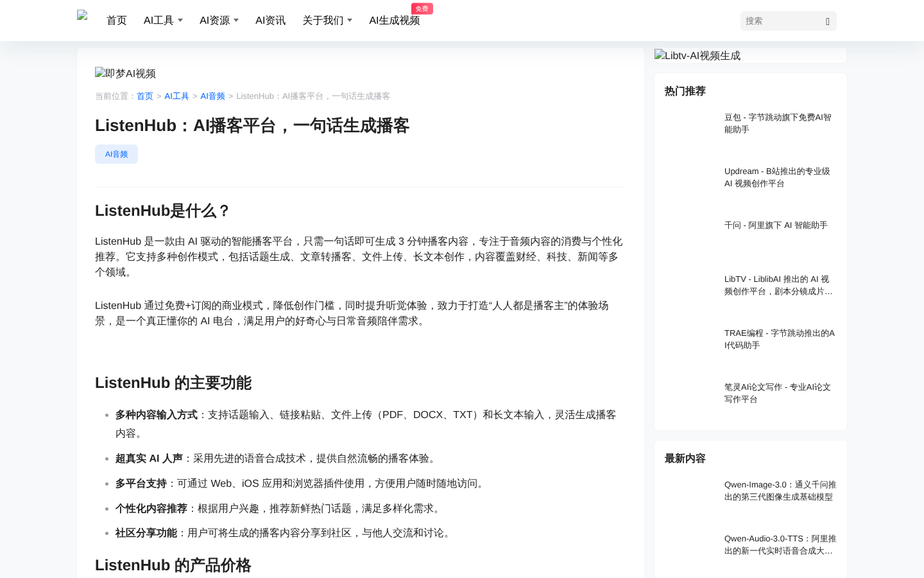The width and height of the screenshot is (924, 578).
Task: Click the 当前位置： breadcrumb label
Action: coord(116,96)
